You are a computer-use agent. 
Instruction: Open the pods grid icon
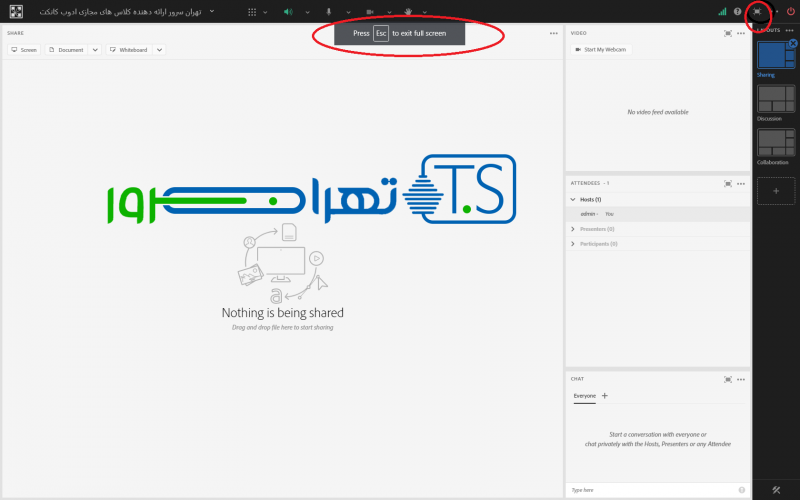pos(251,11)
